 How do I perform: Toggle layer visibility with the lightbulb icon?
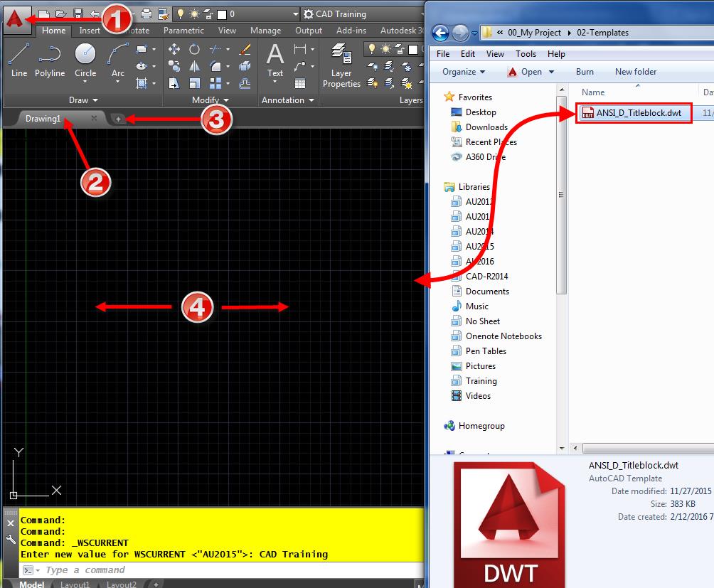(x=371, y=48)
